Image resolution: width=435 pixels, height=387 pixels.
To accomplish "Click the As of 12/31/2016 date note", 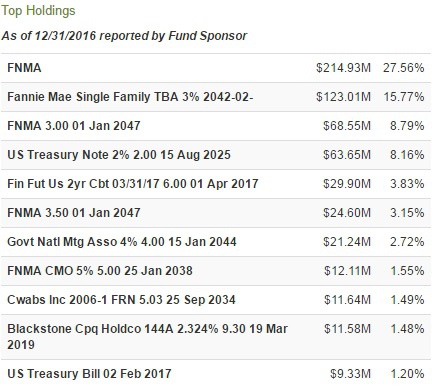I will coord(124,36).
